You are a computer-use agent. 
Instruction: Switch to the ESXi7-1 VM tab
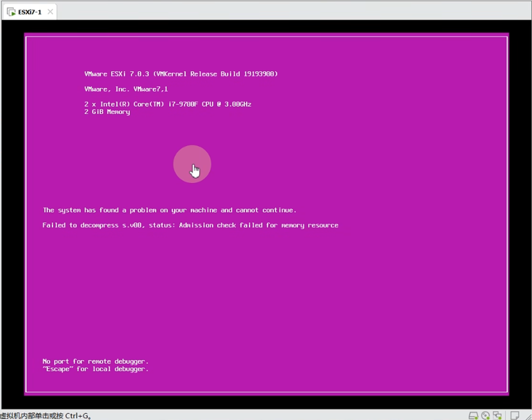coord(29,12)
